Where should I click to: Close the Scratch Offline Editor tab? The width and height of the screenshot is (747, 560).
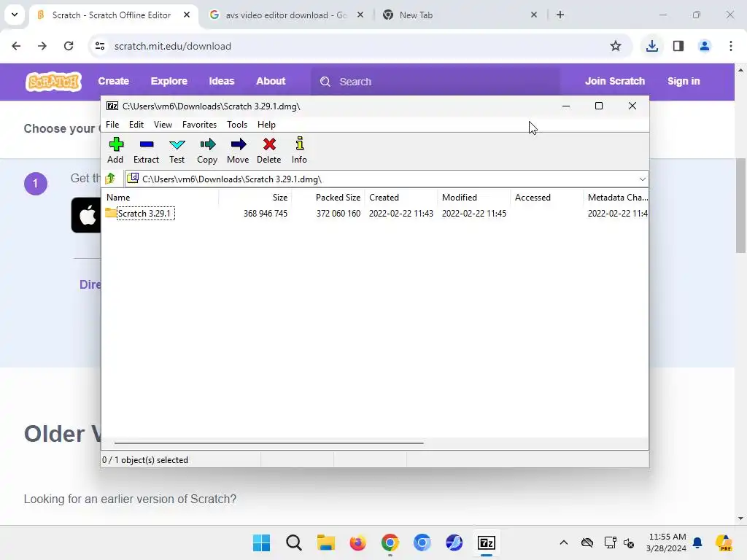pyautogui.click(x=187, y=15)
